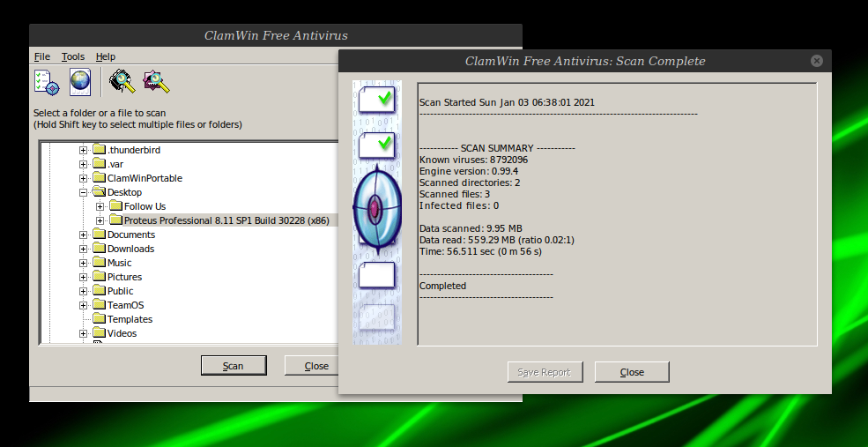The height and width of the screenshot is (447, 868).
Task: Select the Pictures folder label
Action: 124,277
